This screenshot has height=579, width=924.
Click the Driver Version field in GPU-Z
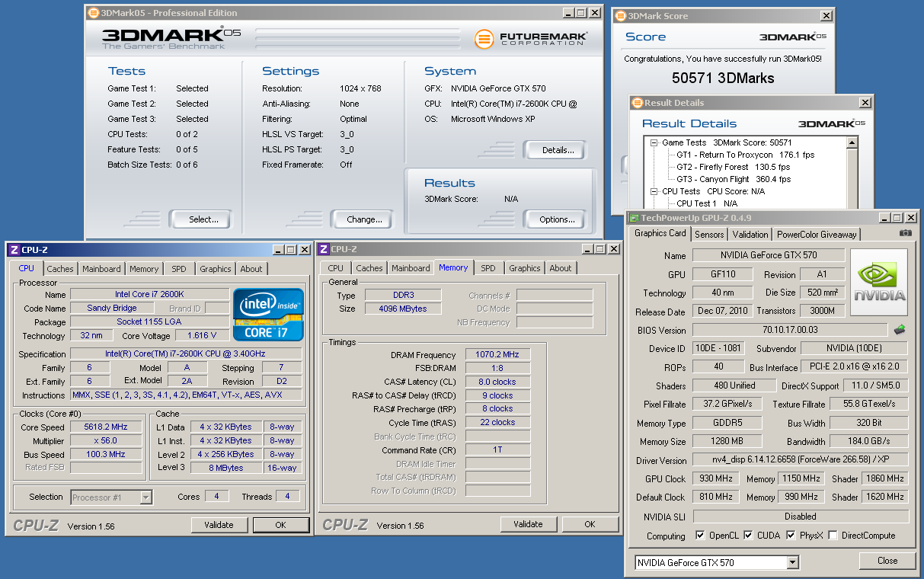click(801, 460)
